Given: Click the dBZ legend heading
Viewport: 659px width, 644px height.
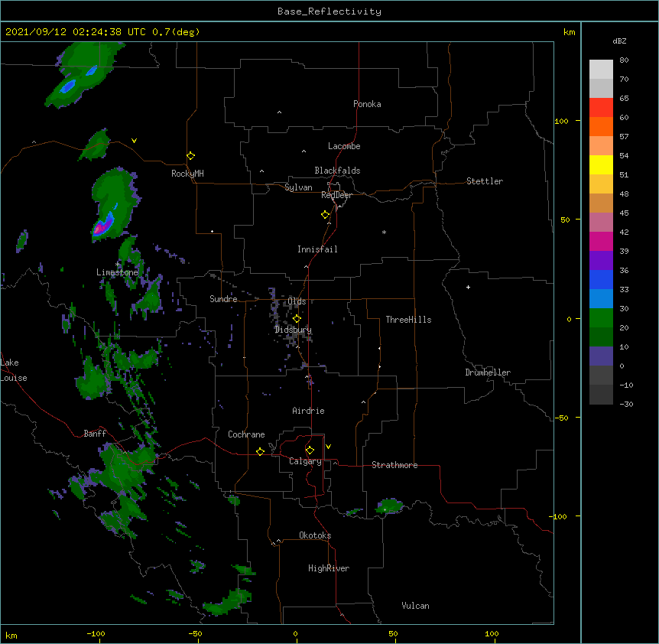Looking at the screenshot, I should tap(619, 41).
